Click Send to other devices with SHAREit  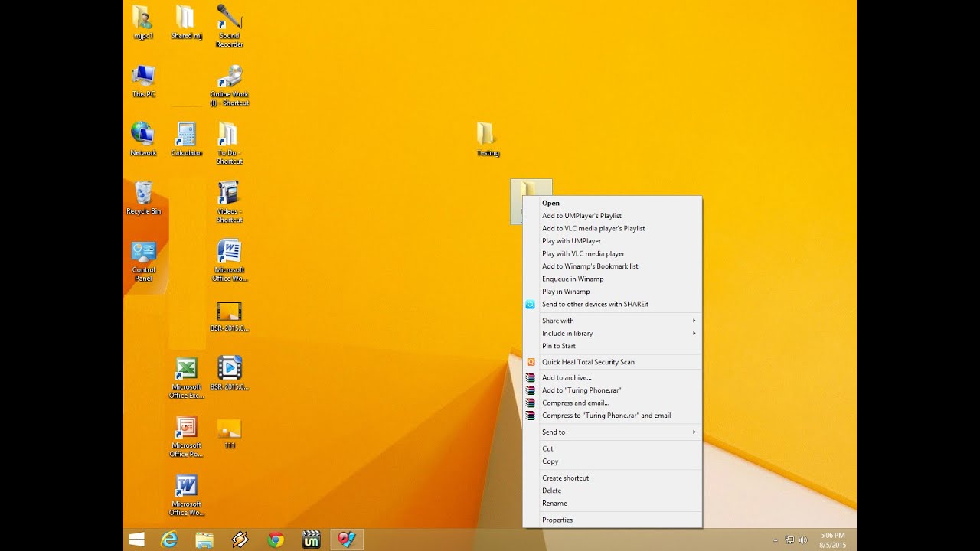pos(612,304)
